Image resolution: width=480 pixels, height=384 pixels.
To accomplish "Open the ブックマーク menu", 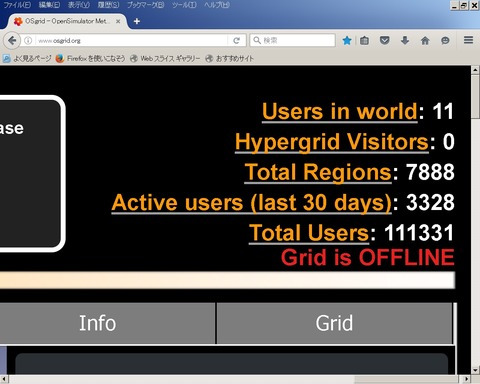I will [145, 5].
